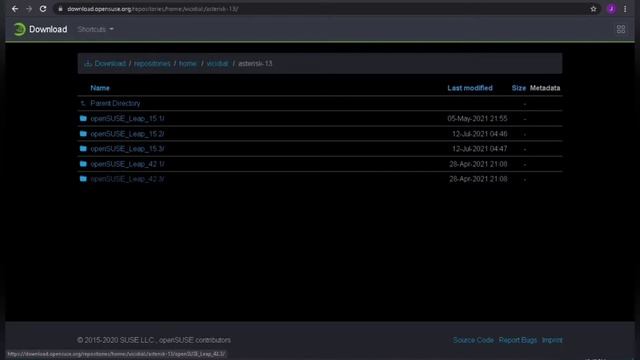The height and width of the screenshot is (360, 640).
Task: Open the apps grid icon
Action: tap(621, 29)
